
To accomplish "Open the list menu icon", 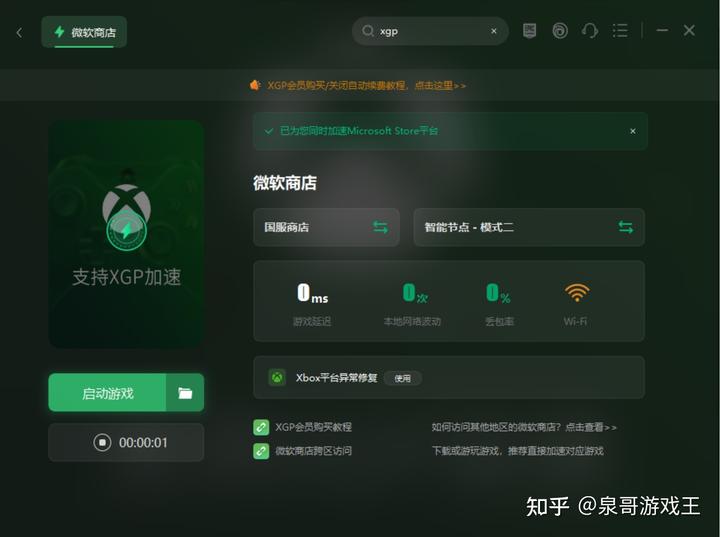I will pos(620,31).
